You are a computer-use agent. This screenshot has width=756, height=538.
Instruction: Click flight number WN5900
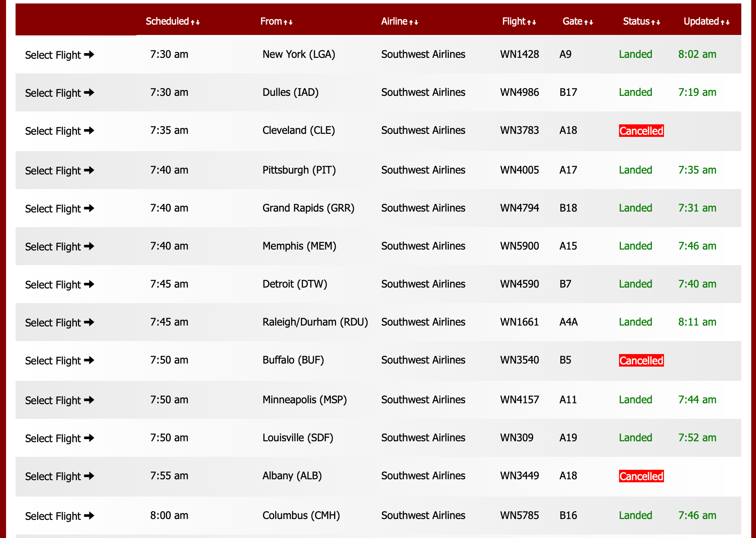519,246
